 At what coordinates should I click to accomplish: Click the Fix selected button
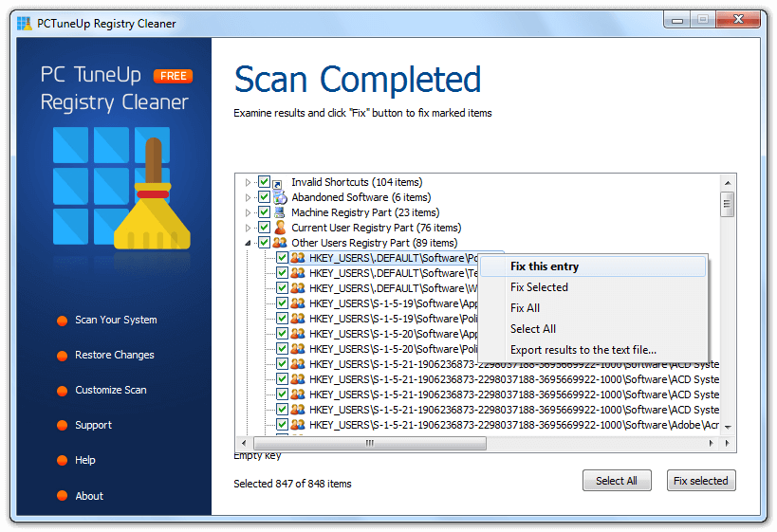click(x=701, y=481)
